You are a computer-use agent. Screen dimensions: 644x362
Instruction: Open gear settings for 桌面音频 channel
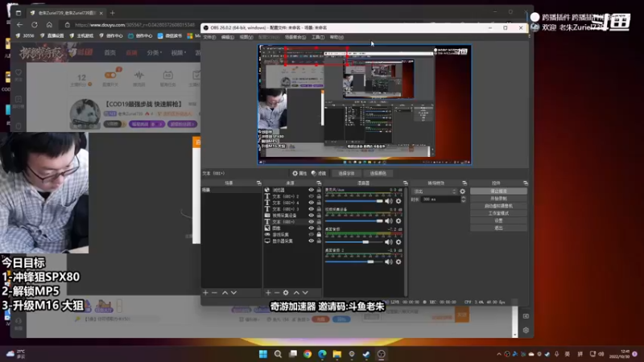tap(398, 242)
